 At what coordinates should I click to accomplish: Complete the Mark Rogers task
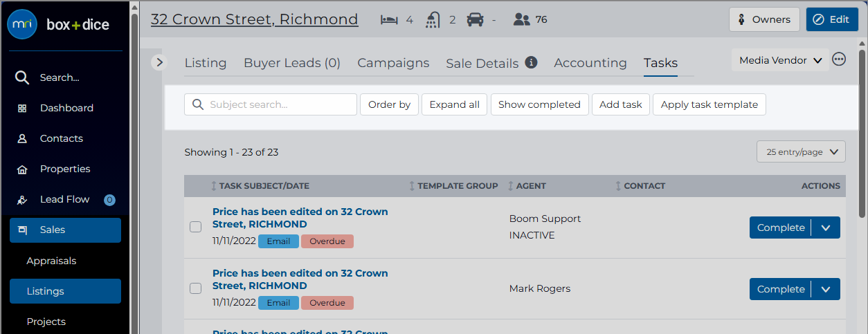click(781, 289)
